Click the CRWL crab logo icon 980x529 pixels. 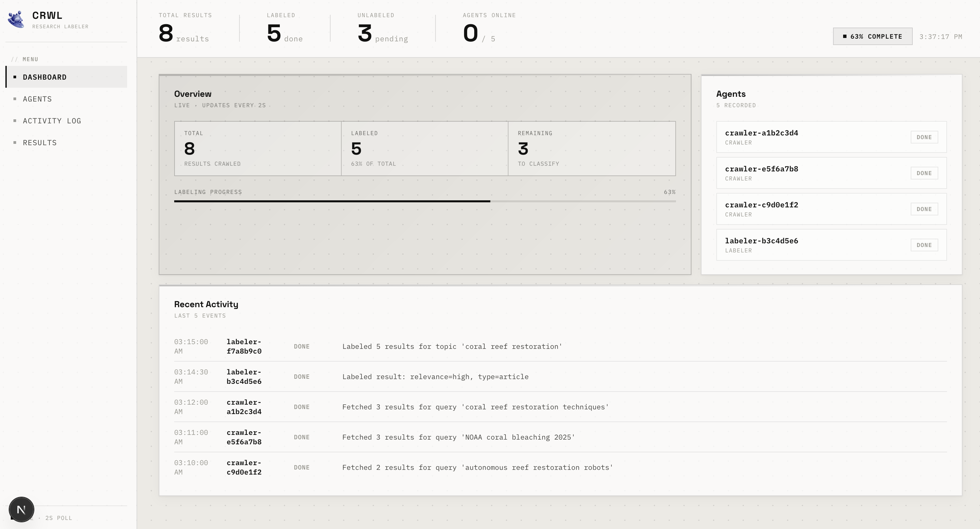(16, 19)
